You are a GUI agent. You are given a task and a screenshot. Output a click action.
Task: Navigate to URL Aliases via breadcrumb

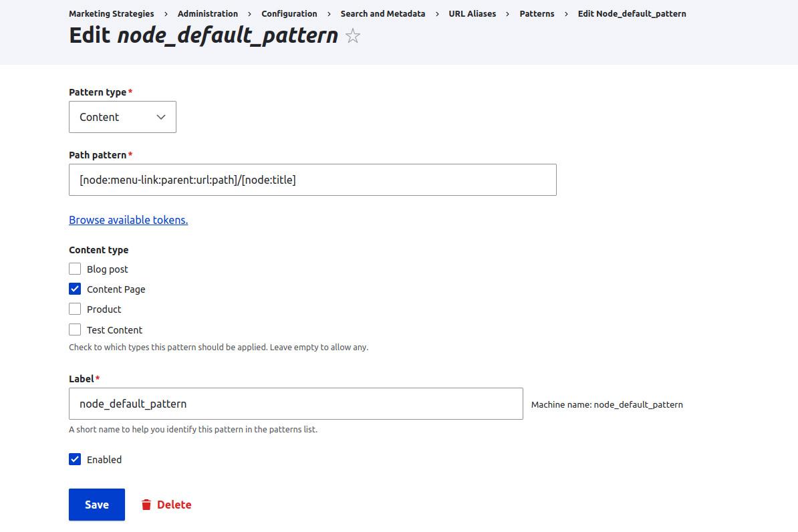click(x=472, y=13)
